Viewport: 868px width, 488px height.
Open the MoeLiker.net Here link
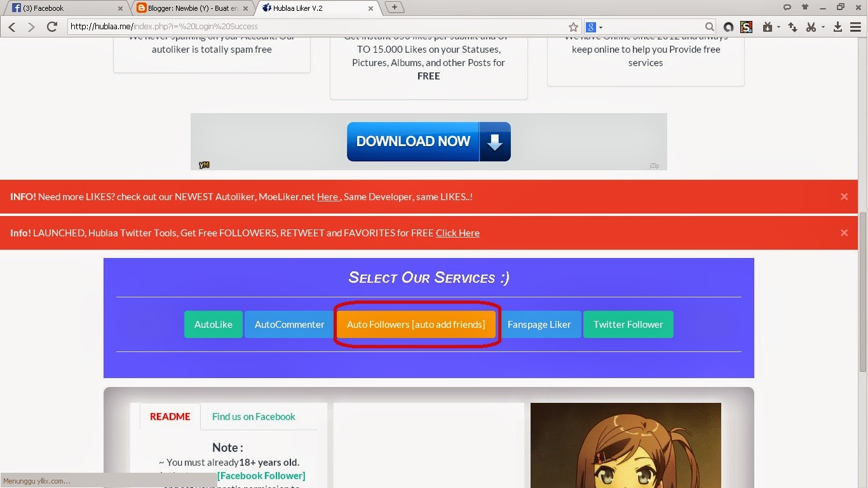tap(328, 197)
